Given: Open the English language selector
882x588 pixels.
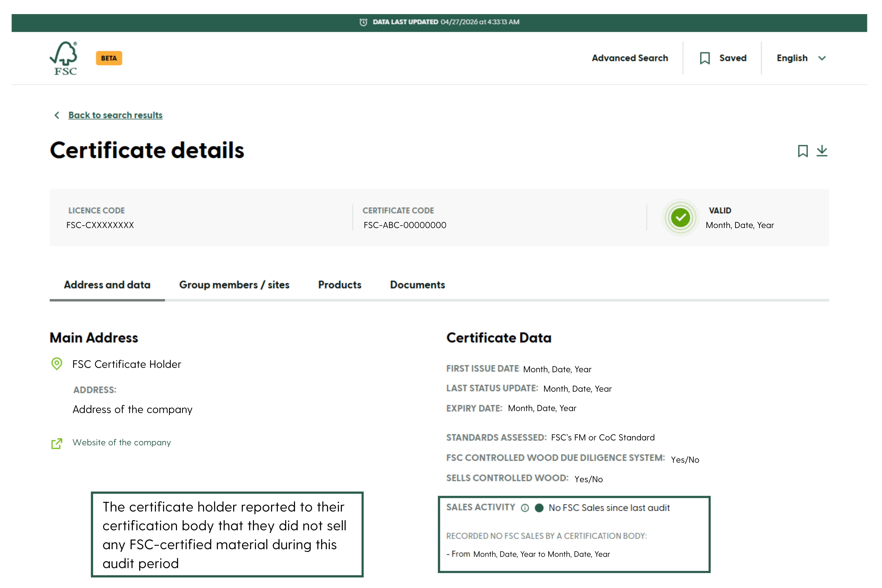Looking at the screenshot, I should point(792,58).
